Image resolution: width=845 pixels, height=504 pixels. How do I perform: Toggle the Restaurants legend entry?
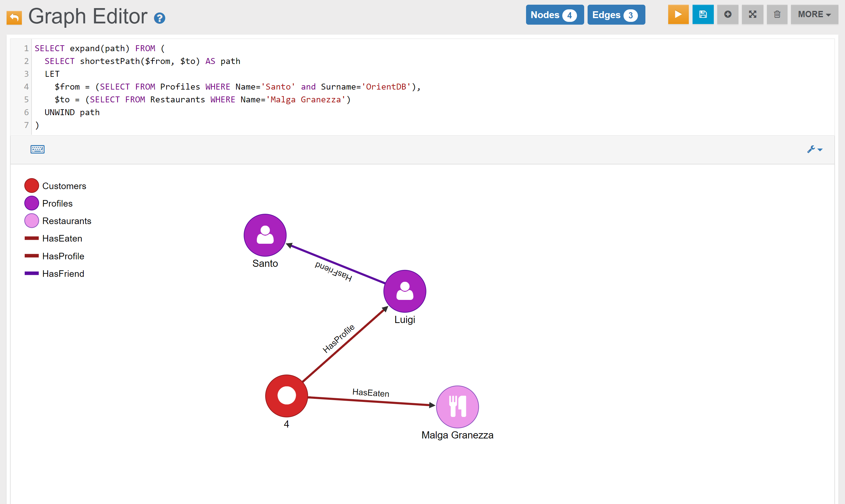(x=66, y=221)
